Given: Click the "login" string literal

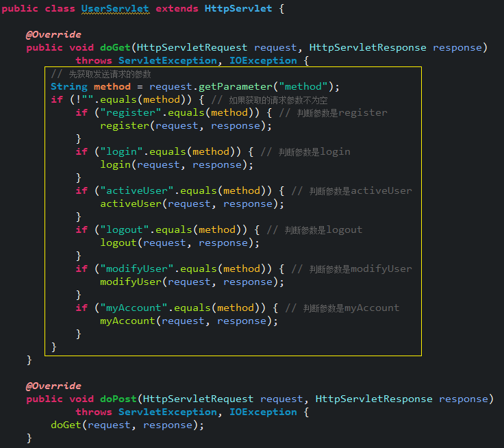Looking at the screenshot, I should point(121,152).
